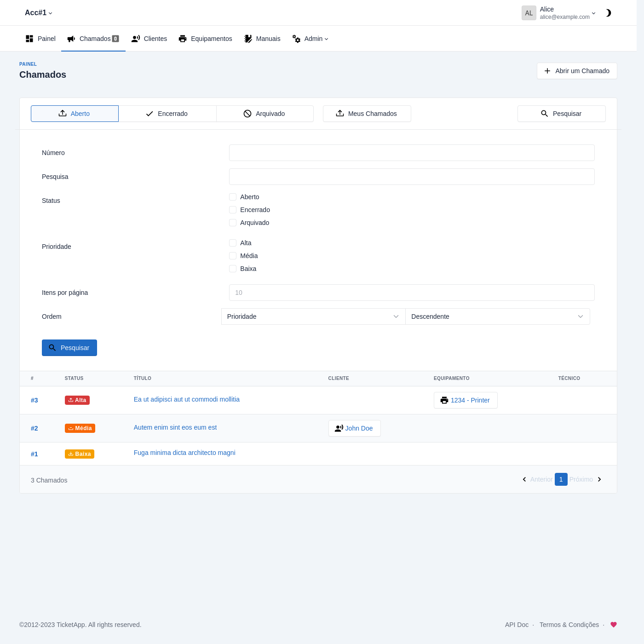
Task: Select the Encerrado filter tab
Action: click(x=167, y=114)
